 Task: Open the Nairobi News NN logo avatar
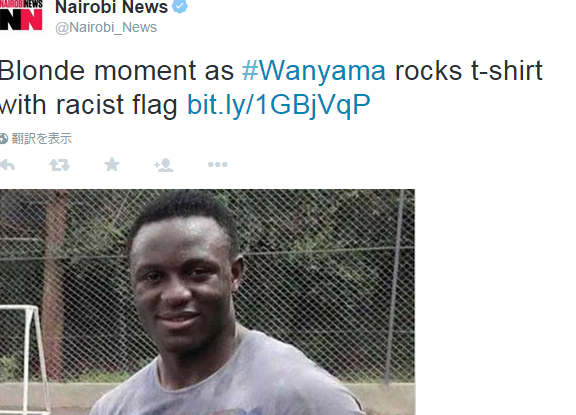pos(21,15)
